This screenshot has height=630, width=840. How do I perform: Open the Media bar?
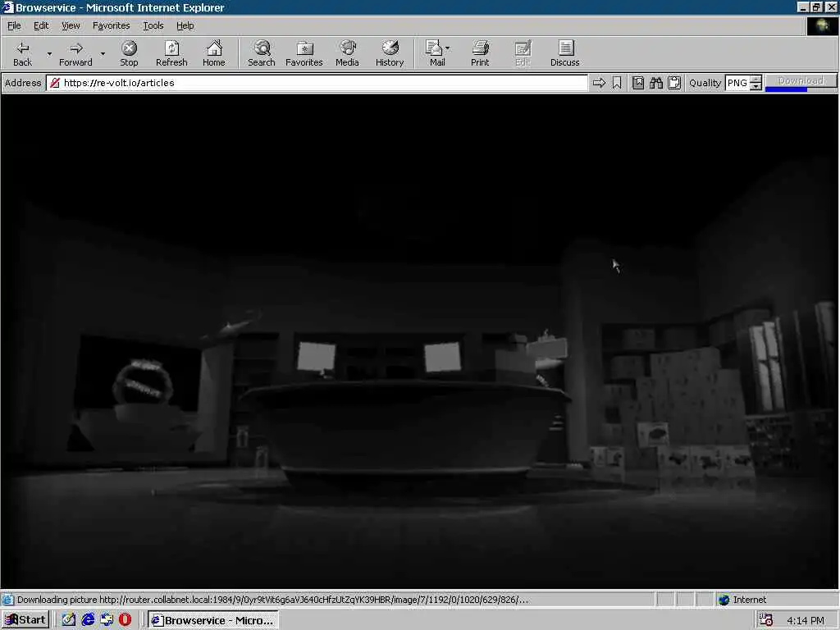pos(347,53)
